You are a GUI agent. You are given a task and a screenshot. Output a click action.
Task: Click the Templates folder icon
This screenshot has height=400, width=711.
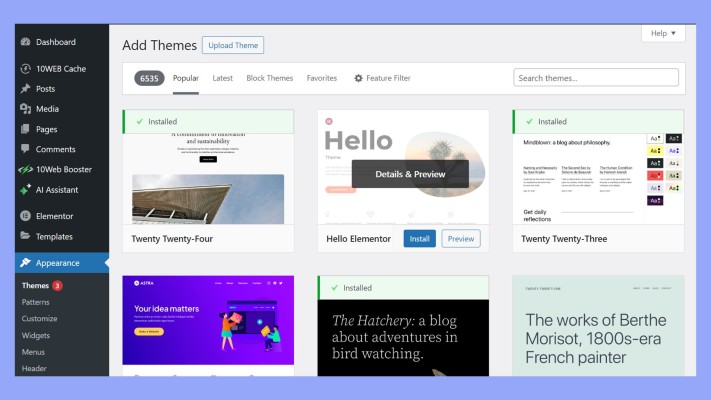24,237
